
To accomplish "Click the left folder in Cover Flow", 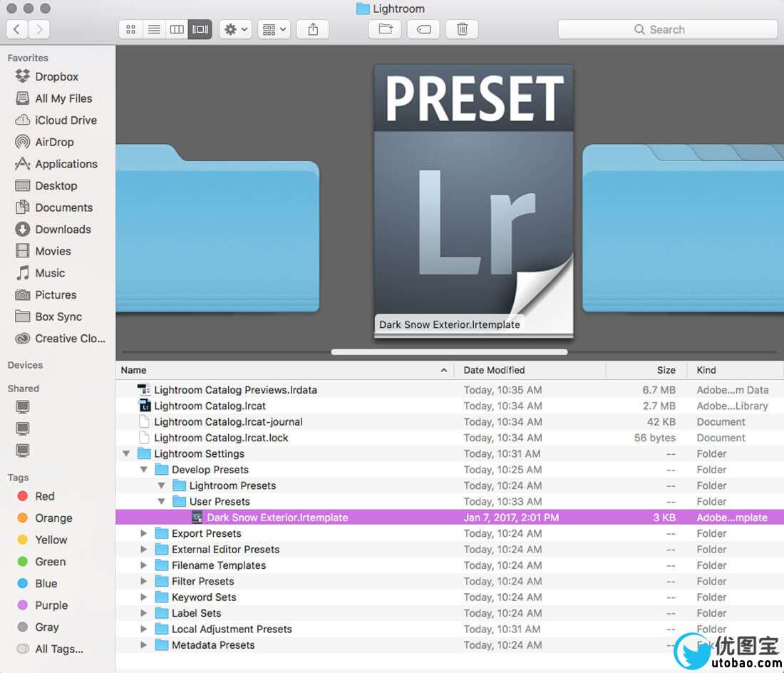I will click(217, 229).
